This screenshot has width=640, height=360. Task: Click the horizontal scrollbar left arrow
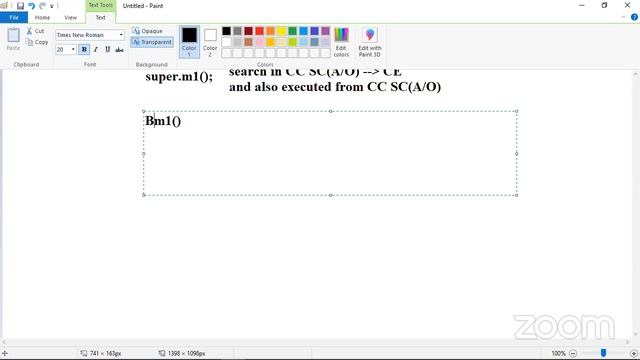(x=4, y=342)
